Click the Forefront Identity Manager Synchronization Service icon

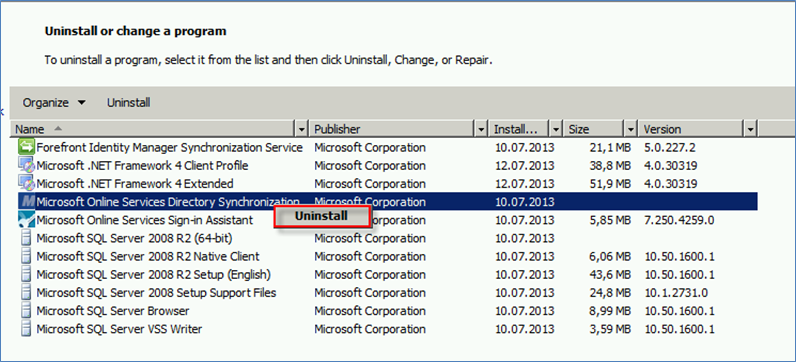(x=26, y=147)
